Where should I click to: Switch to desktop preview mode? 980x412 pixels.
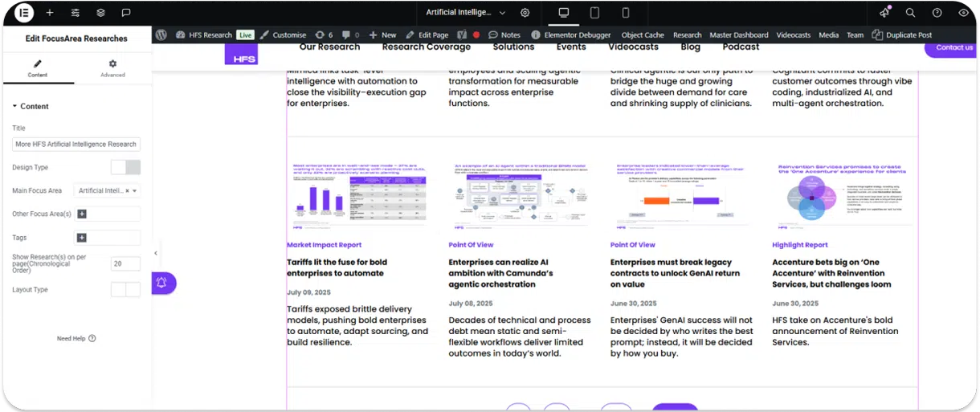click(564, 13)
